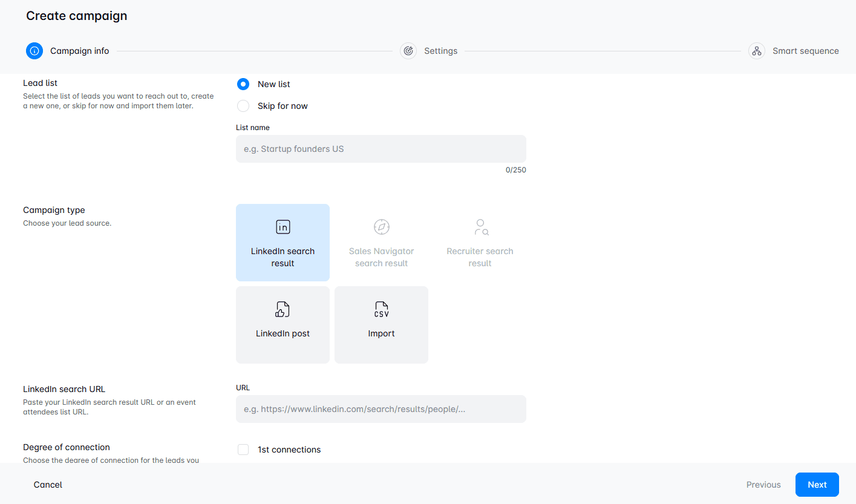
Task: Choose the LinkedIn search result card label
Action: [x=283, y=257]
